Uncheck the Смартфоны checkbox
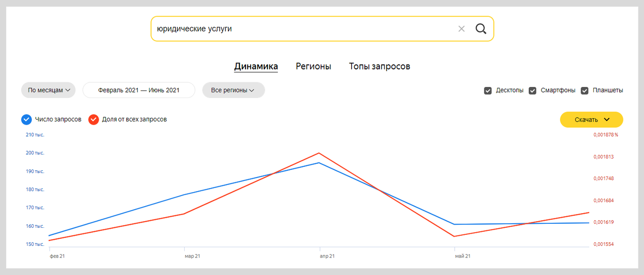Viewport: 644px width, 275px height. pos(532,90)
